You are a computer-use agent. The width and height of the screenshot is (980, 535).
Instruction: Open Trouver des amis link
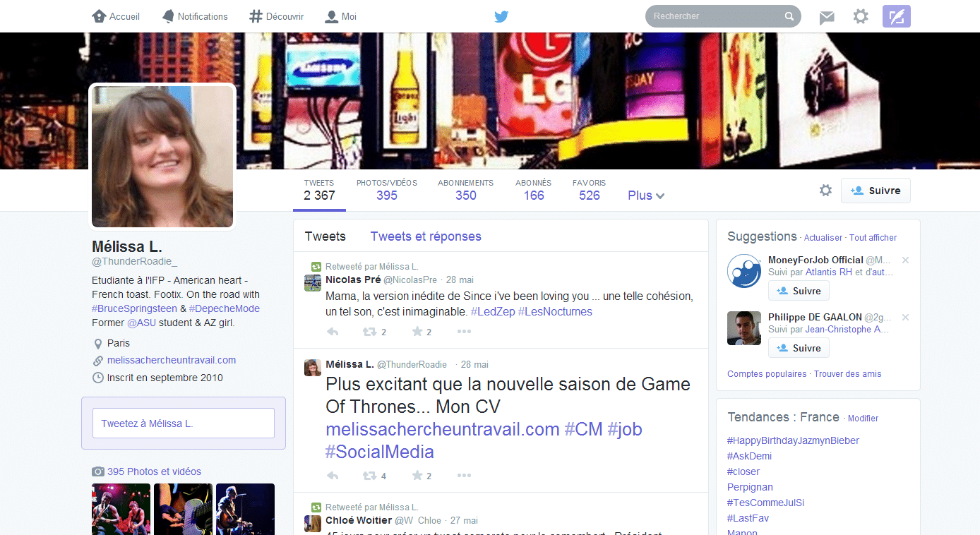pos(848,374)
